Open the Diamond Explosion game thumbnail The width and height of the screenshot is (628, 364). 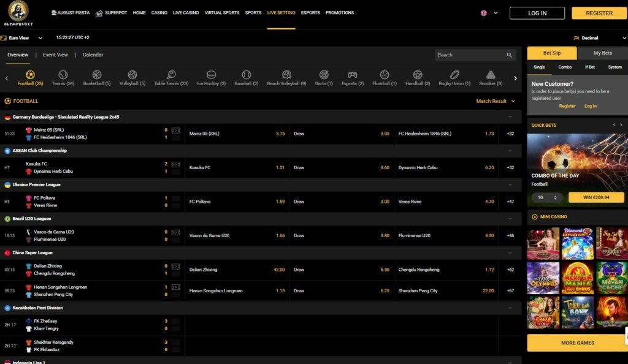[578, 244]
